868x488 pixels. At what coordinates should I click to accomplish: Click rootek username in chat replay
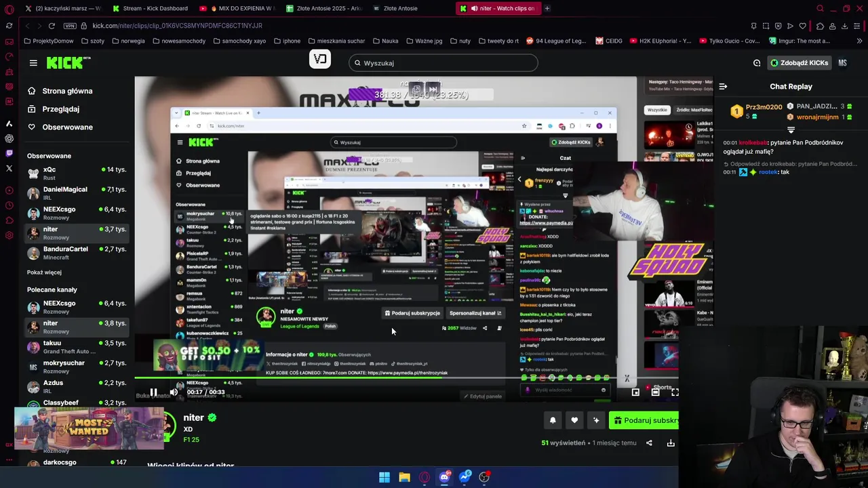pos(768,172)
